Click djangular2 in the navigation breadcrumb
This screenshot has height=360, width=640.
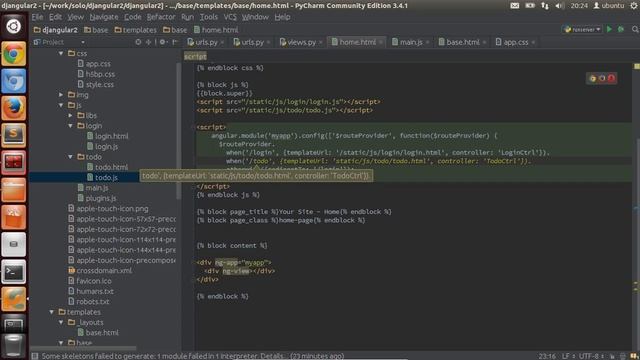click(x=56, y=30)
